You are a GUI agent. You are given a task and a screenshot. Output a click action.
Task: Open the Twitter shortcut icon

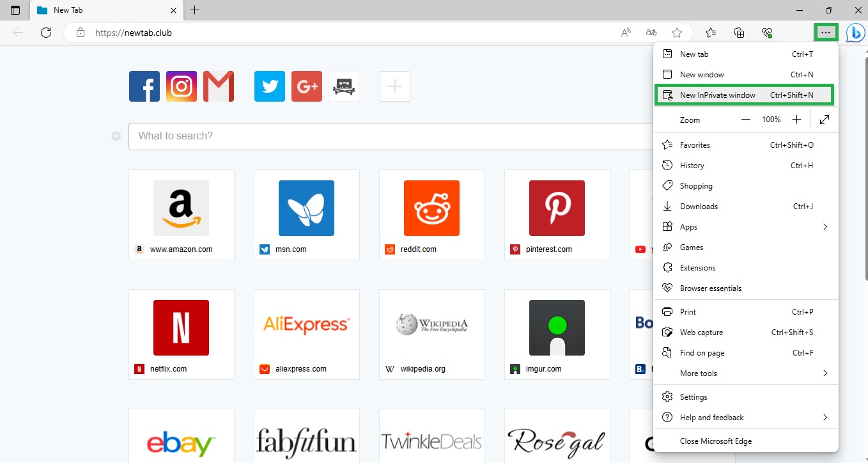tap(270, 86)
